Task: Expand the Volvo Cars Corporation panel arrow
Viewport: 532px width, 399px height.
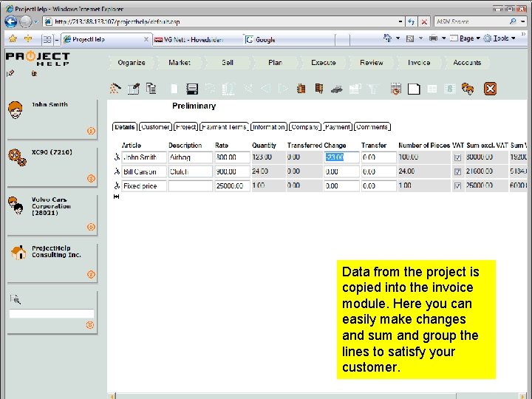Action: (91, 227)
